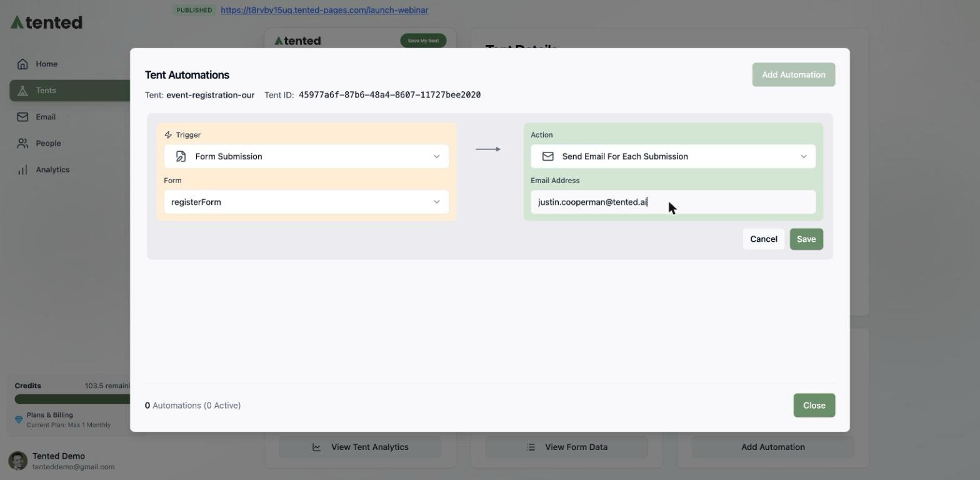Click the chart icon on View Tent Analytics
Viewport: 980px width, 480px height.
[317, 447]
